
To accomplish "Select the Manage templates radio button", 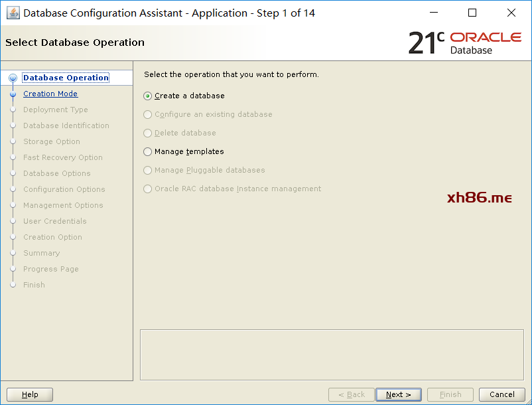I will point(147,151).
